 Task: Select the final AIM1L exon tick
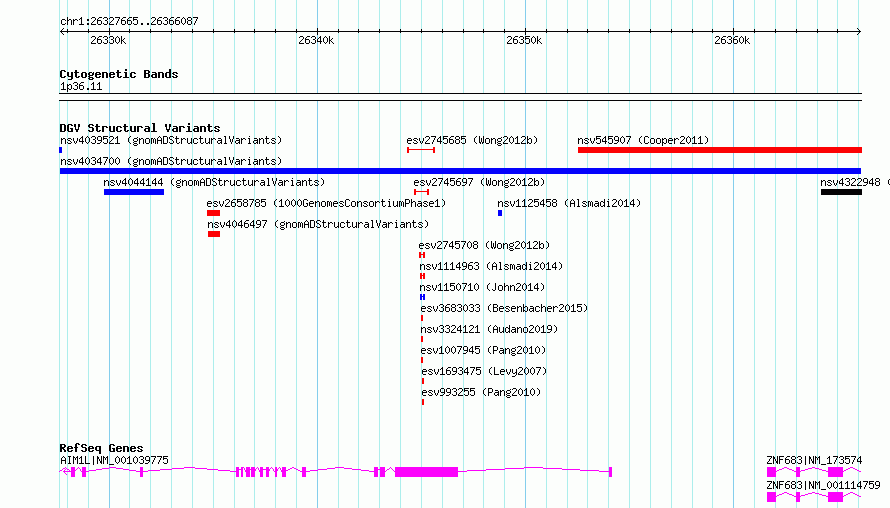[x=610, y=472]
